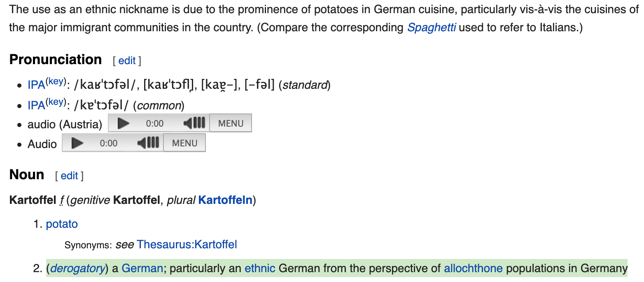Viewport: 644px width, 282px height.
Task: Open MENU for the Austria audio player
Action: coord(231,123)
